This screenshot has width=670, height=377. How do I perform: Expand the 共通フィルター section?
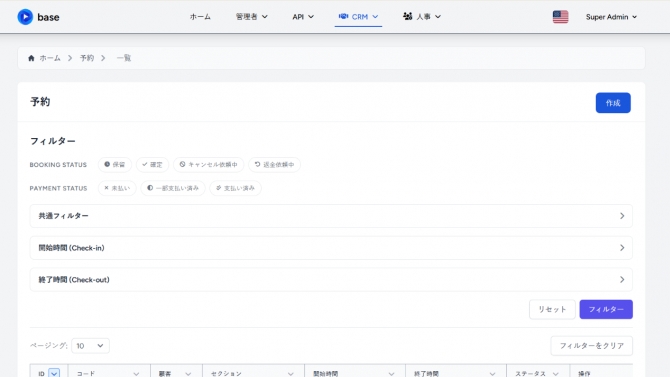click(x=331, y=216)
